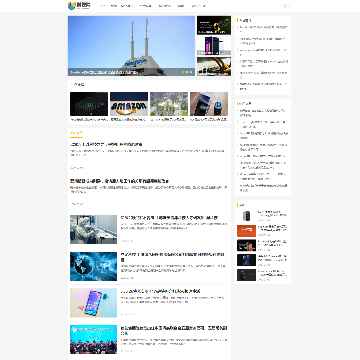Open the site logo in the header
Image resolution: width=360 pixels, height=360 pixels.
point(79,5)
